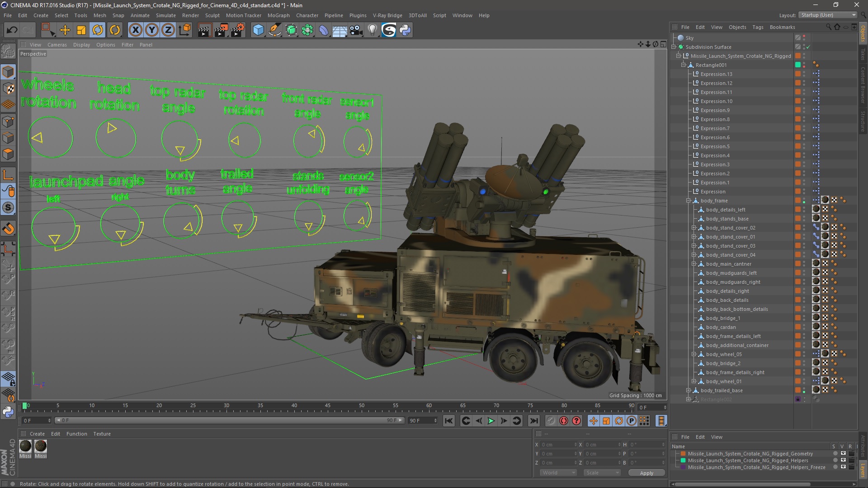Select the Rotate tool icon
This screenshot has width=868, height=488.
pos(98,30)
